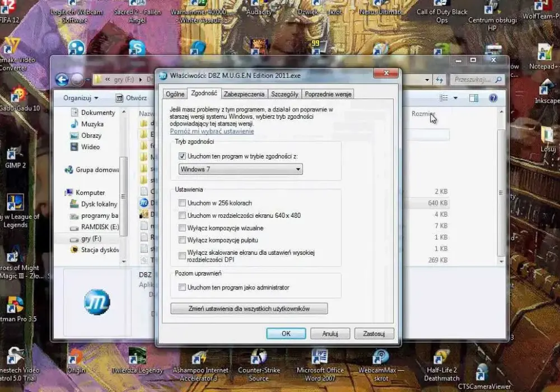
Task: Uncheck run in compatibility mode checkbox
Action: click(182, 156)
